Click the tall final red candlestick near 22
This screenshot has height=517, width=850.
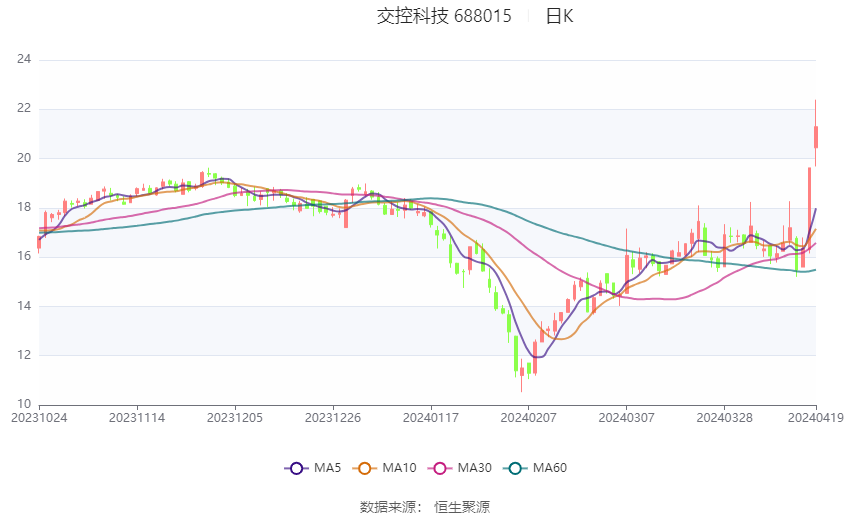click(816, 133)
